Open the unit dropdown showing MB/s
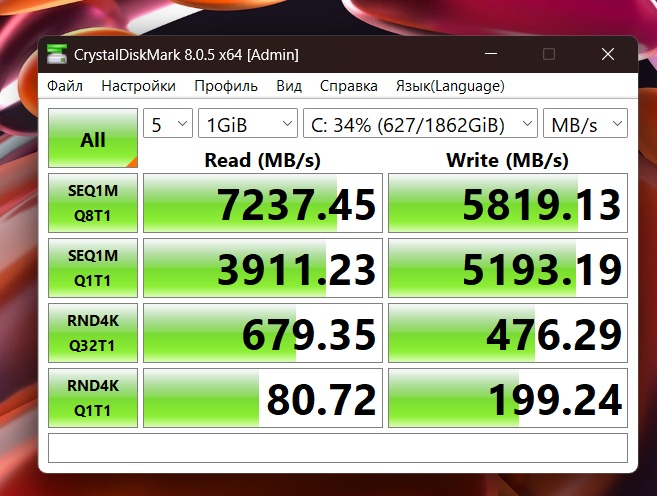Screen dimensions: 657x496 coord(585,123)
